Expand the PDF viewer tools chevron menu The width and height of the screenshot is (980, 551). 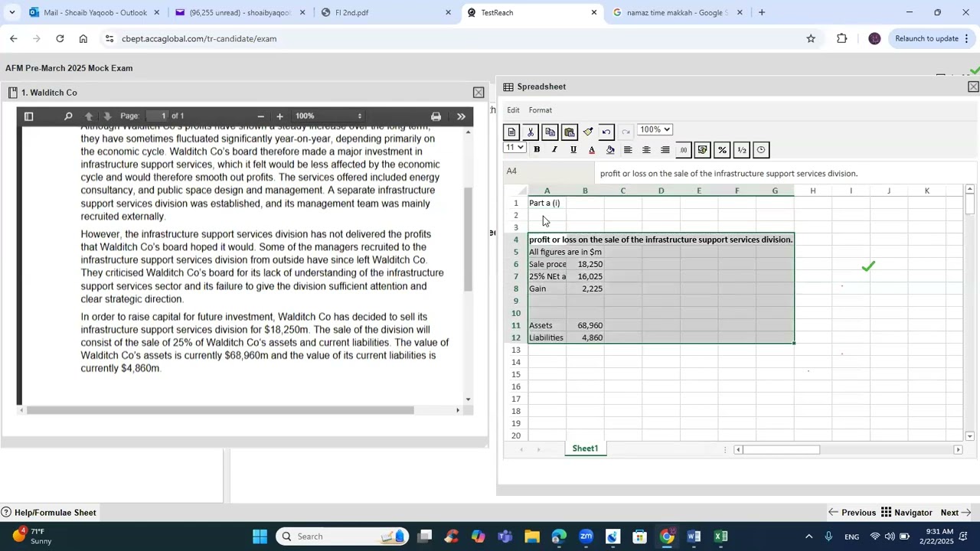click(x=461, y=116)
